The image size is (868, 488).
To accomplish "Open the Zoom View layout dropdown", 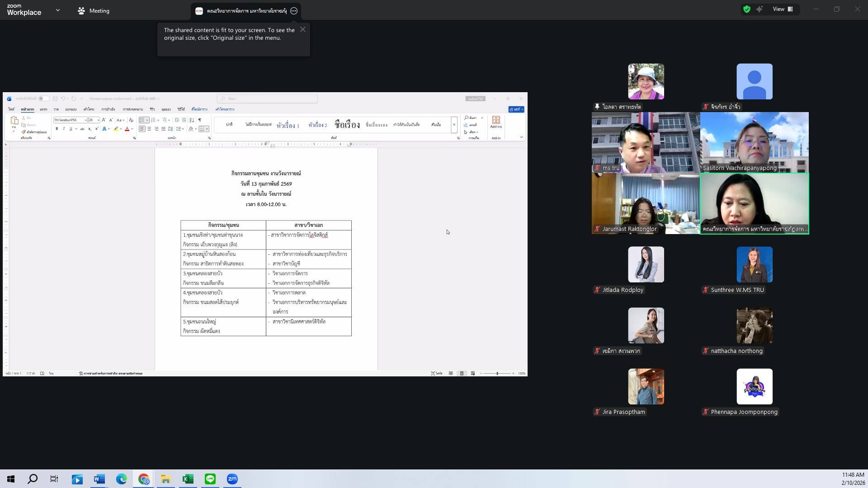I will pos(783,9).
